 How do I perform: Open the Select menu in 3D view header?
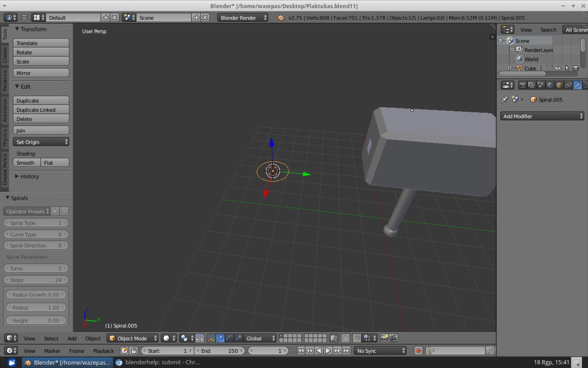point(51,338)
